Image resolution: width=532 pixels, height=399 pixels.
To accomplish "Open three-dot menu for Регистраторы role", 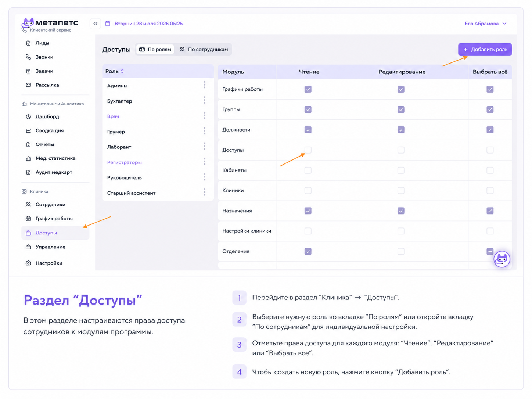I will (205, 162).
